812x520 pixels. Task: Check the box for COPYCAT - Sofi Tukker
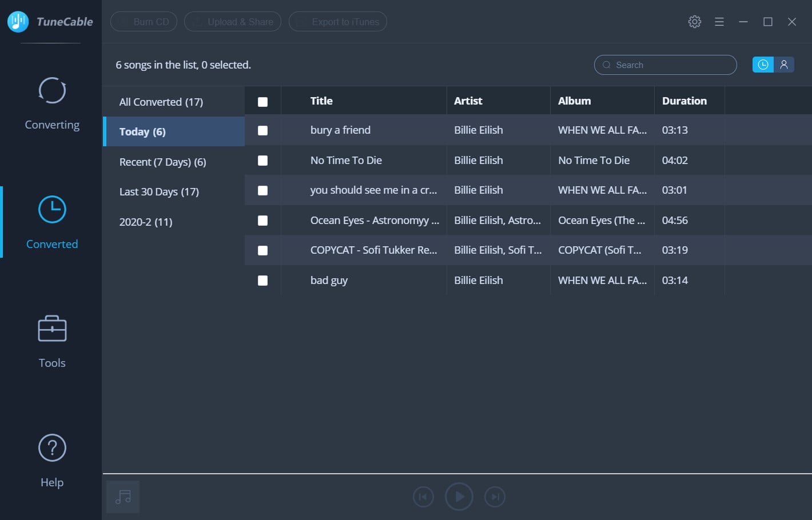[262, 250]
